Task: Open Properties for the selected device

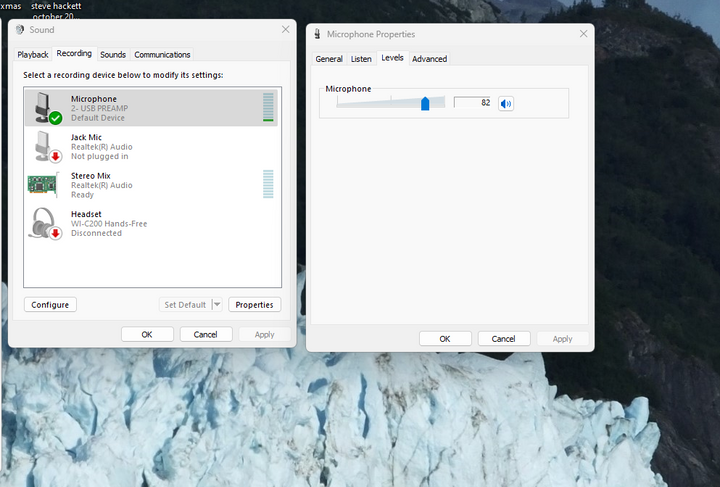Action: point(254,305)
